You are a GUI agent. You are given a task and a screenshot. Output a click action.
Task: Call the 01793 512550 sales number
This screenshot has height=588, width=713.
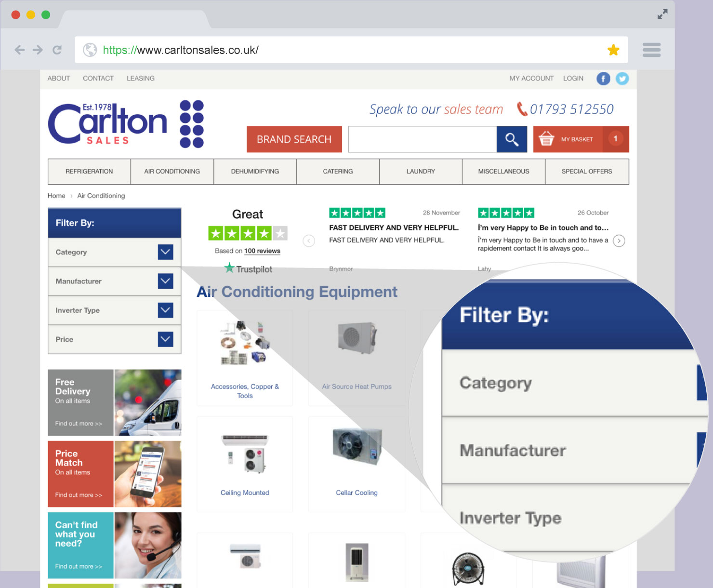pos(572,109)
